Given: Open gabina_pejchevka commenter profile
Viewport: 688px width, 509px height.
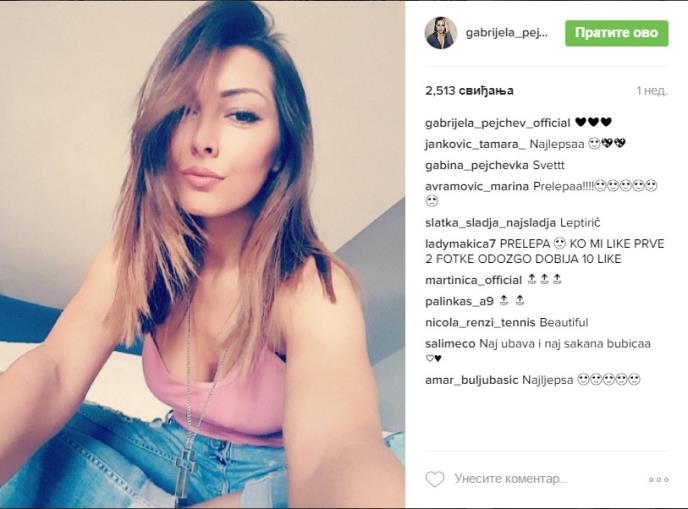Looking at the screenshot, I should (x=477, y=166).
